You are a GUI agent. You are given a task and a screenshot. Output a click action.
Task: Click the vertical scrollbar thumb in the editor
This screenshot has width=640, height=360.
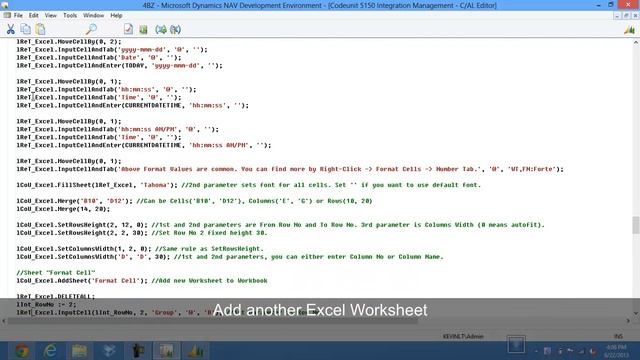636,225
